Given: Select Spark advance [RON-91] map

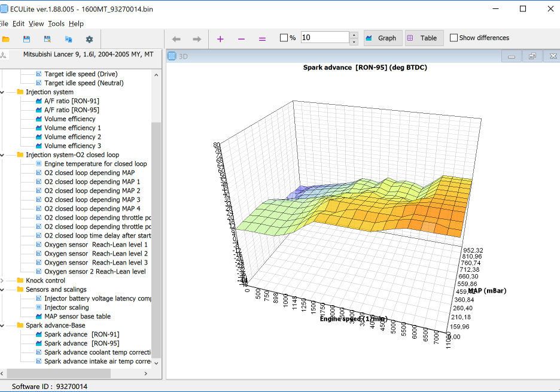Looking at the screenshot, I should (x=81, y=335).
